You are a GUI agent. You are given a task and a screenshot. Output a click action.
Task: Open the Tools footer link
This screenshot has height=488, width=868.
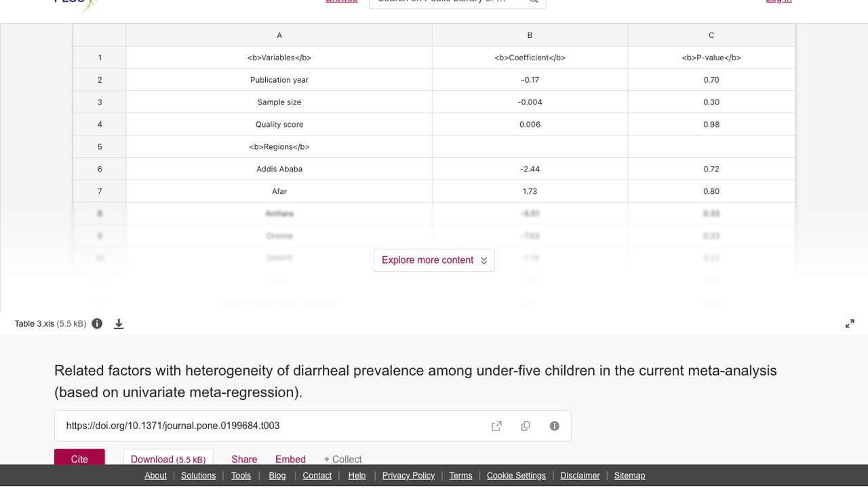pyautogui.click(x=241, y=476)
